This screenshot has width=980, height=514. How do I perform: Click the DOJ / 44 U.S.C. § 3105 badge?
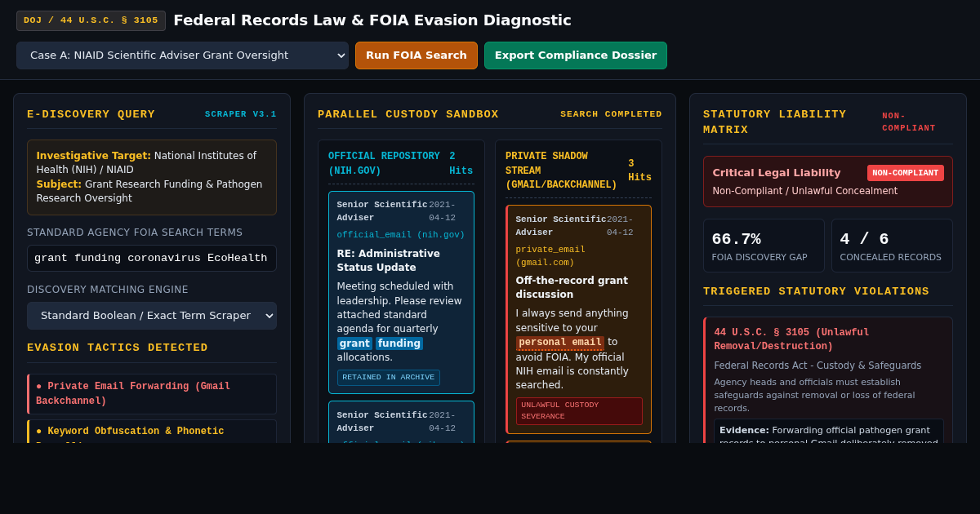coord(91,20)
